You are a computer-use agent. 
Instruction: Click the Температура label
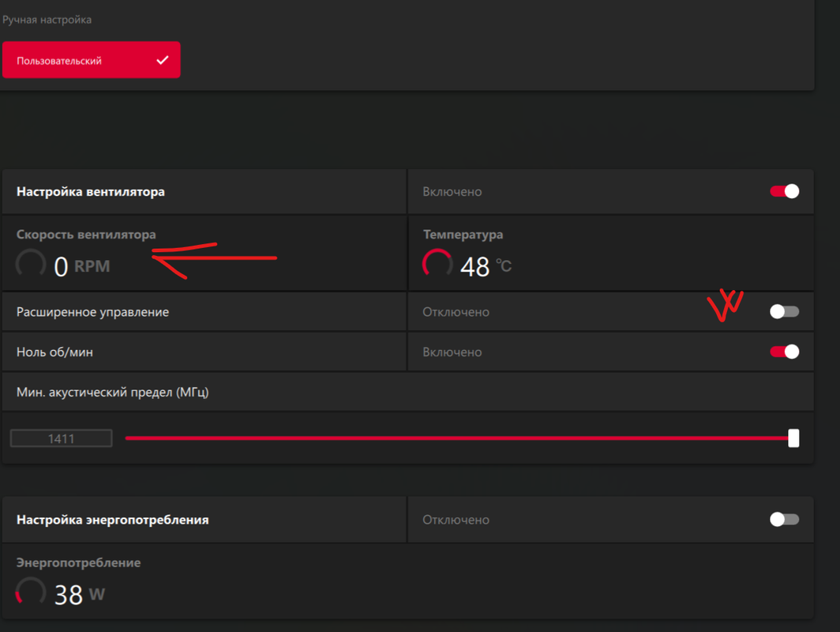[463, 235]
